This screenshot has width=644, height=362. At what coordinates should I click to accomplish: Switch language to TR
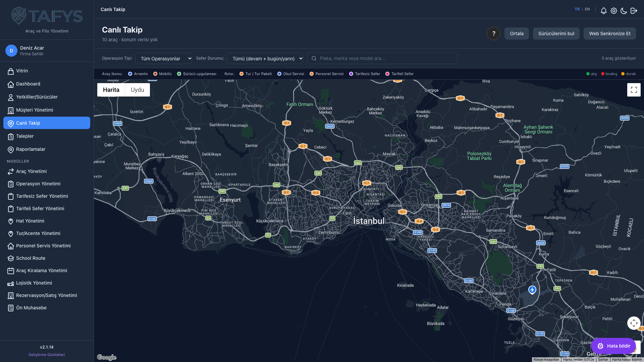(577, 9)
